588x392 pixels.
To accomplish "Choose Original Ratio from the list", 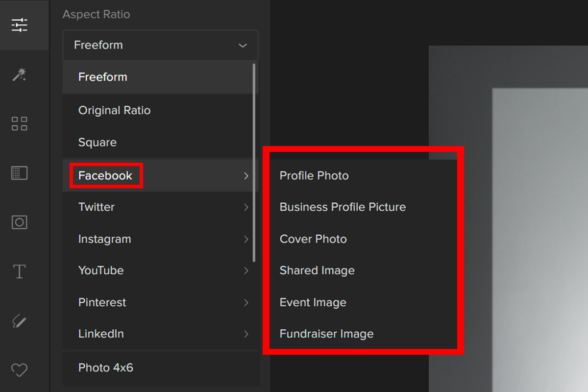I will point(114,110).
